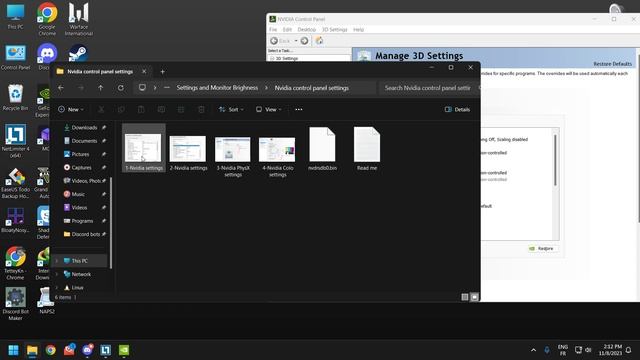640x360 pixels.
Task: Expand This PC in navigation pane
Action: [57, 261]
